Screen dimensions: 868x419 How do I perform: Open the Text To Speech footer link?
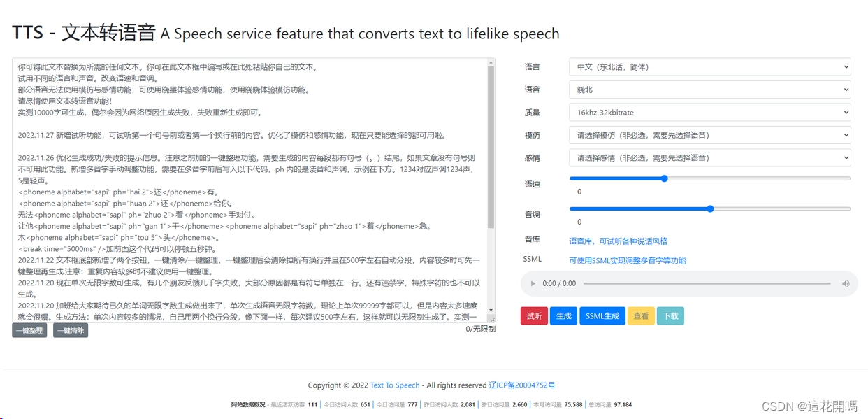pyautogui.click(x=395, y=385)
